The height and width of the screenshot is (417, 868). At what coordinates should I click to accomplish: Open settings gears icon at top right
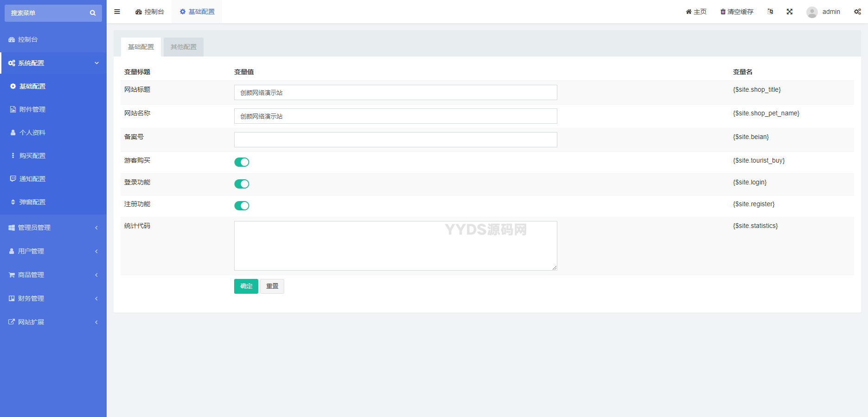click(x=857, y=12)
